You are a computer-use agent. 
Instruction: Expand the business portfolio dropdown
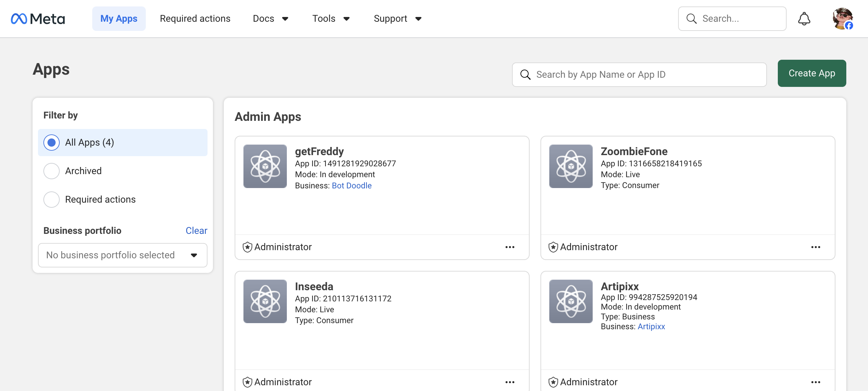point(122,255)
